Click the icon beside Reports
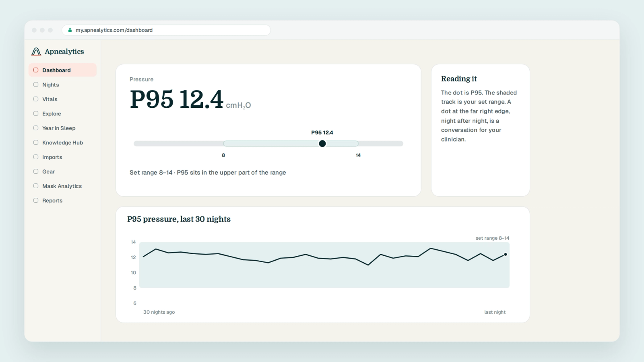This screenshot has height=362, width=644. 36,200
